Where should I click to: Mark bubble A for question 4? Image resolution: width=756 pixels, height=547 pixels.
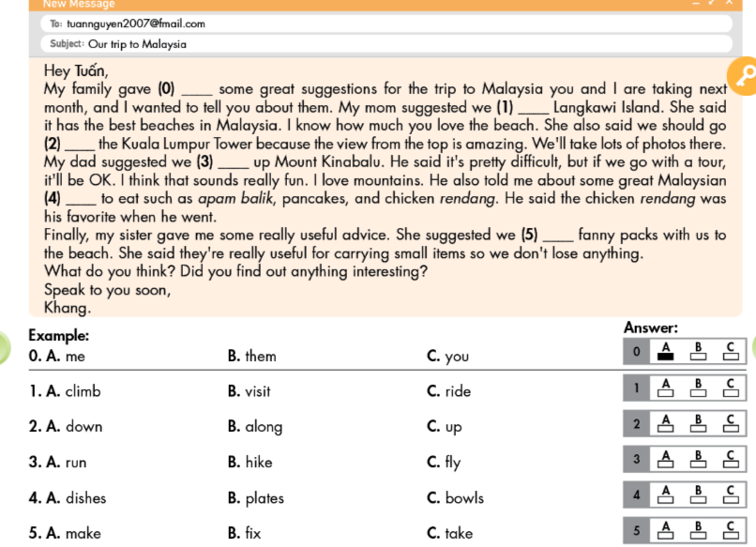(667, 495)
